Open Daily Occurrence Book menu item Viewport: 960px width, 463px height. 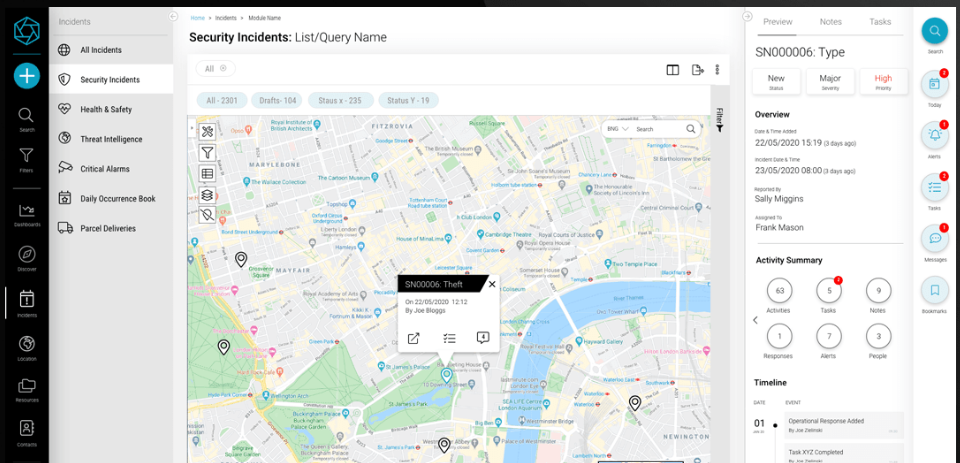(x=111, y=198)
